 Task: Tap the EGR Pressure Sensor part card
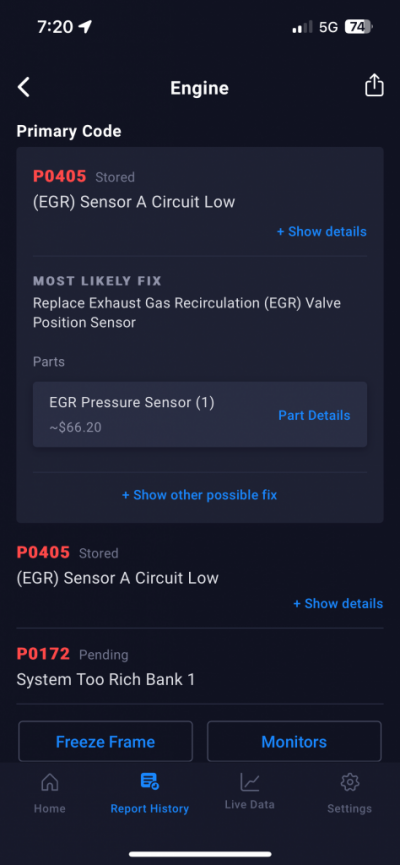click(200, 414)
